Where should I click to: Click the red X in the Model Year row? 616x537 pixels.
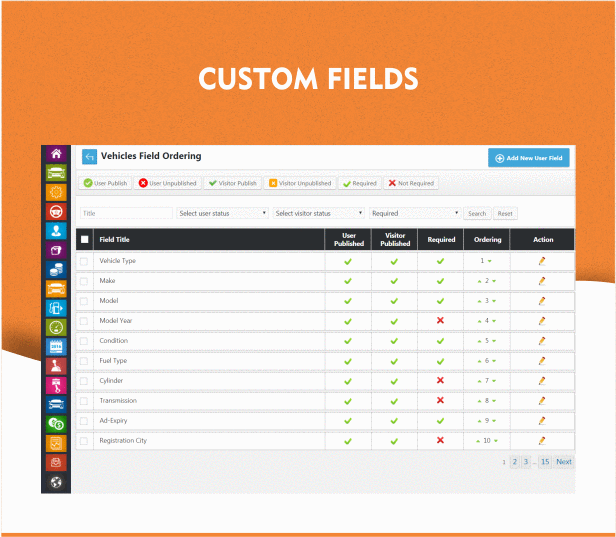pyautogui.click(x=440, y=320)
